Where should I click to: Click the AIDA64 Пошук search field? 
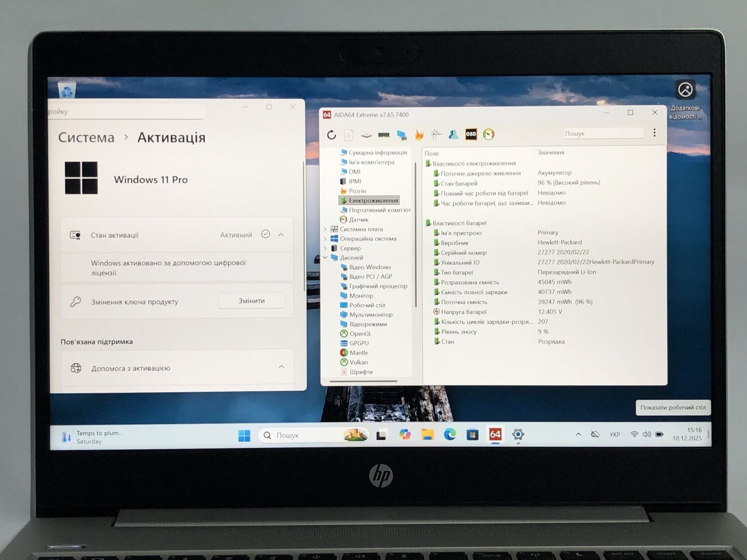point(603,133)
